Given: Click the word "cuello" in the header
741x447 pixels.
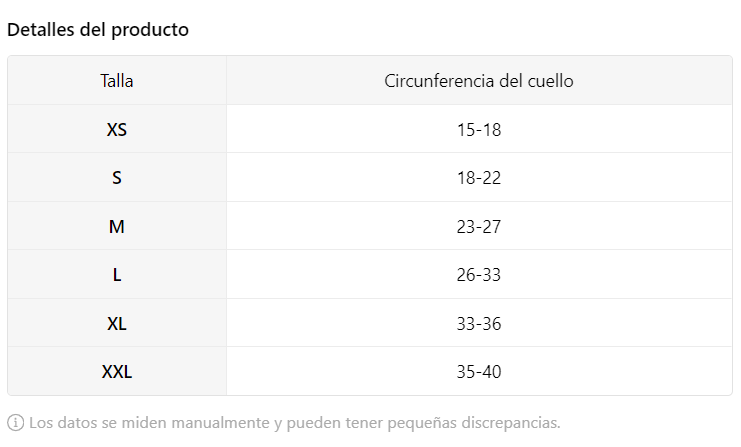Looking at the screenshot, I should [550, 81].
